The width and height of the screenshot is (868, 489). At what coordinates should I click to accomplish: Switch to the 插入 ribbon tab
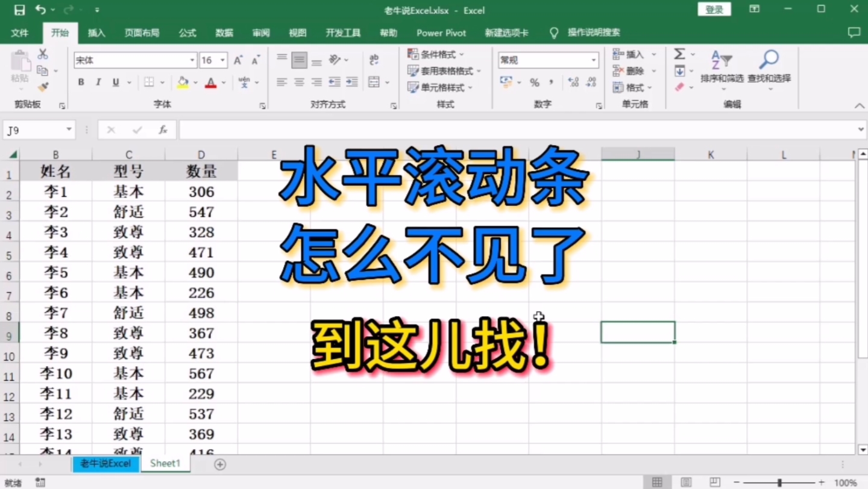pyautogui.click(x=96, y=33)
